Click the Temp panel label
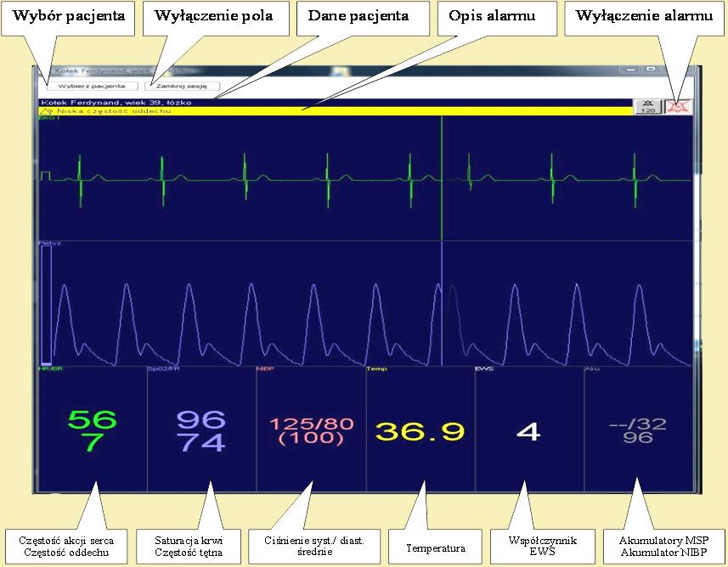Viewport: 728px width, 567px height. [x=376, y=369]
